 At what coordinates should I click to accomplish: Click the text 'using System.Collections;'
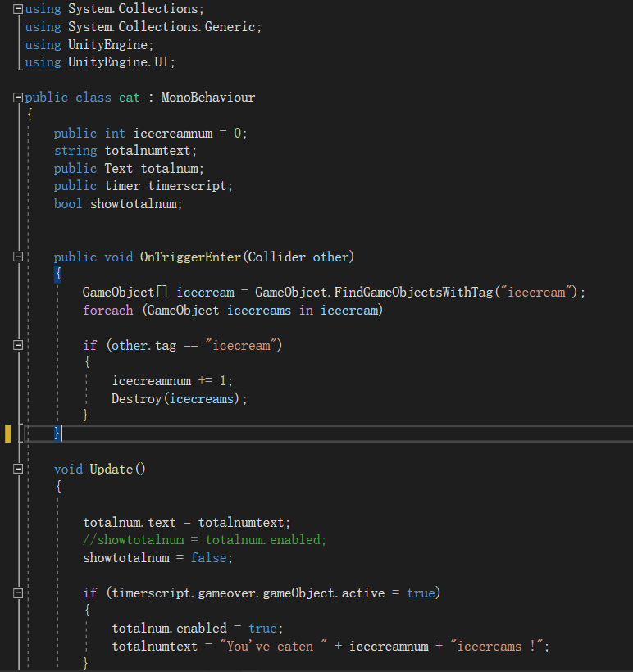[115, 9]
